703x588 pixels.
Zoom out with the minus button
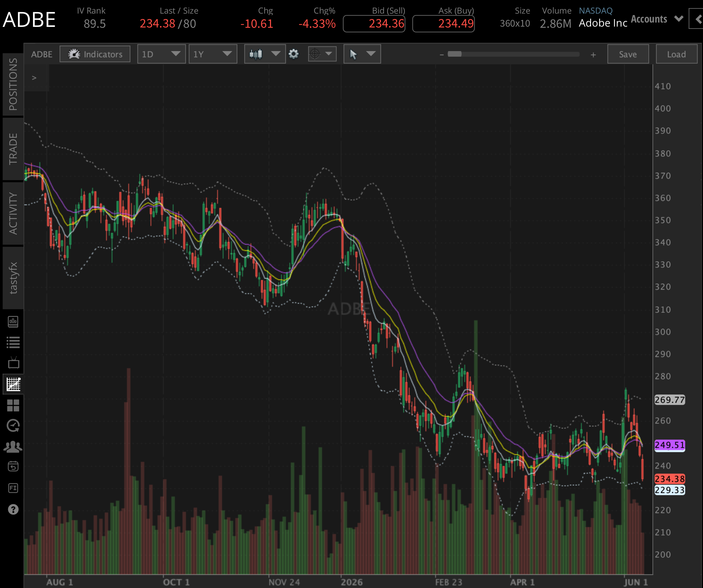click(x=441, y=55)
